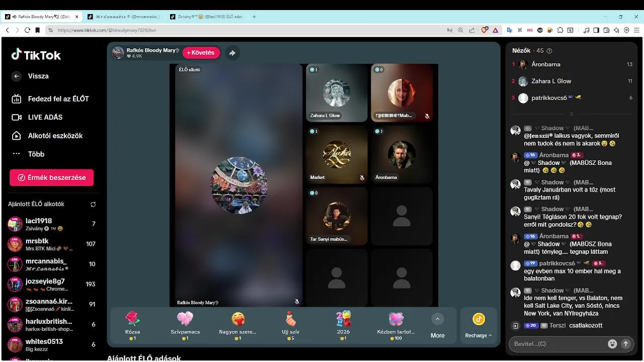Open top viewer Áronbarna

click(572, 64)
